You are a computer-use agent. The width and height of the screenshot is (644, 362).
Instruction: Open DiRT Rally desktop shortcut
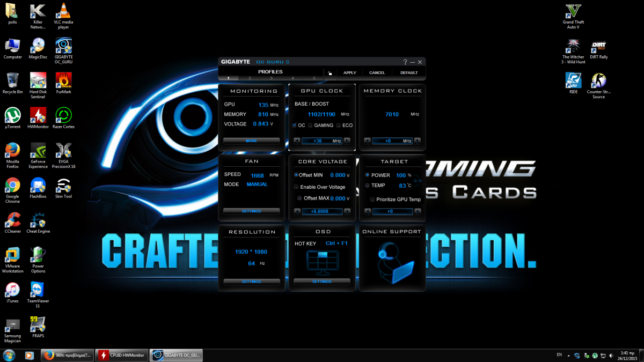599,48
